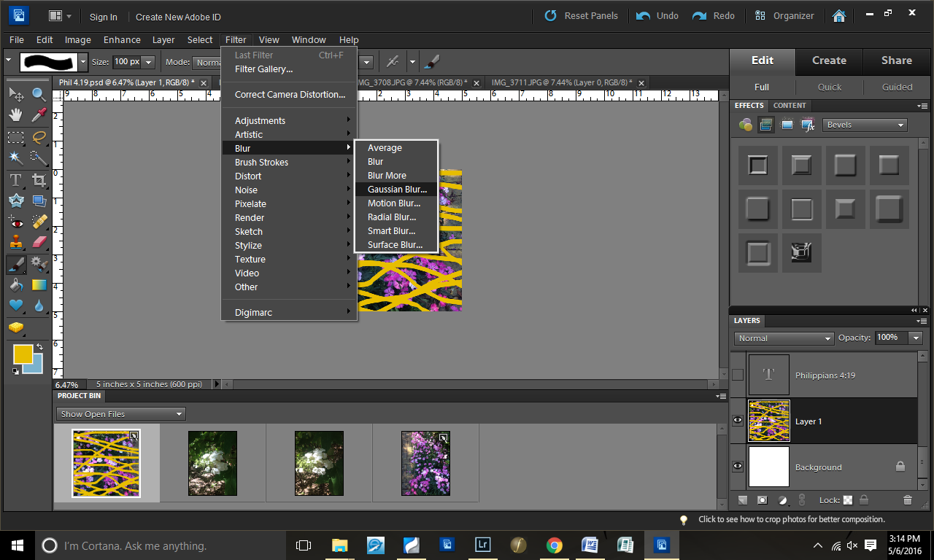
Task: Open the Organizer
Action: tap(784, 15)
